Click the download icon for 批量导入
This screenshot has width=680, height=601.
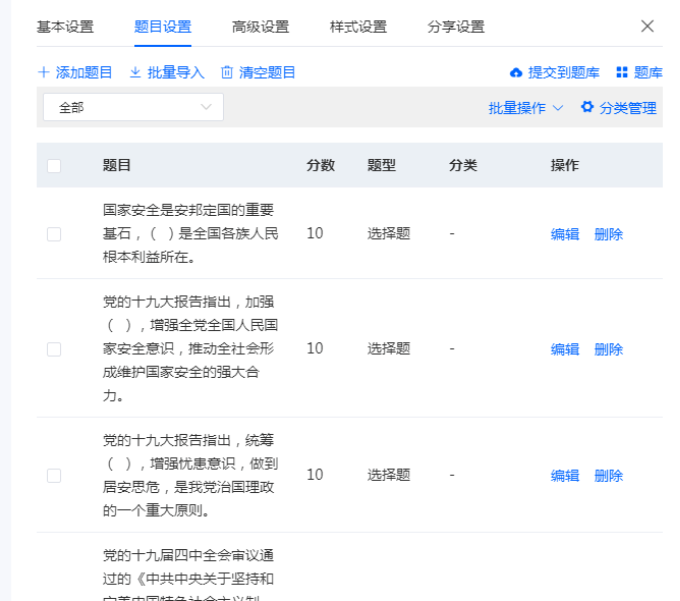[135, 72]
